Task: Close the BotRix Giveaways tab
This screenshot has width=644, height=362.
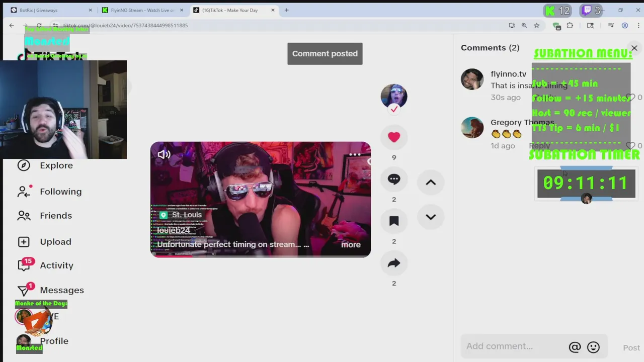Action: (91, 10)
